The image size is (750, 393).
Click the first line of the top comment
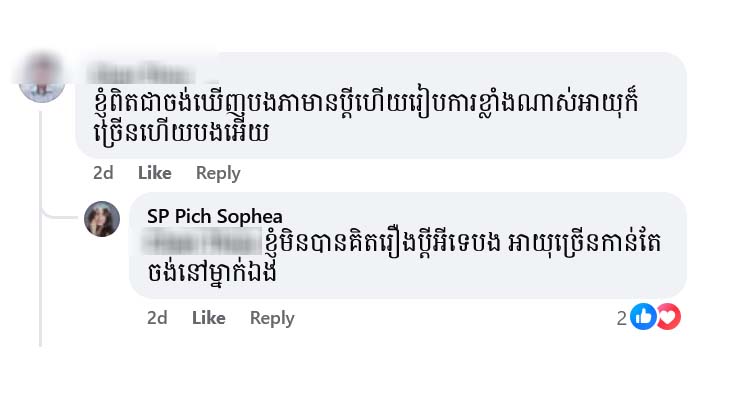point(366,104)
